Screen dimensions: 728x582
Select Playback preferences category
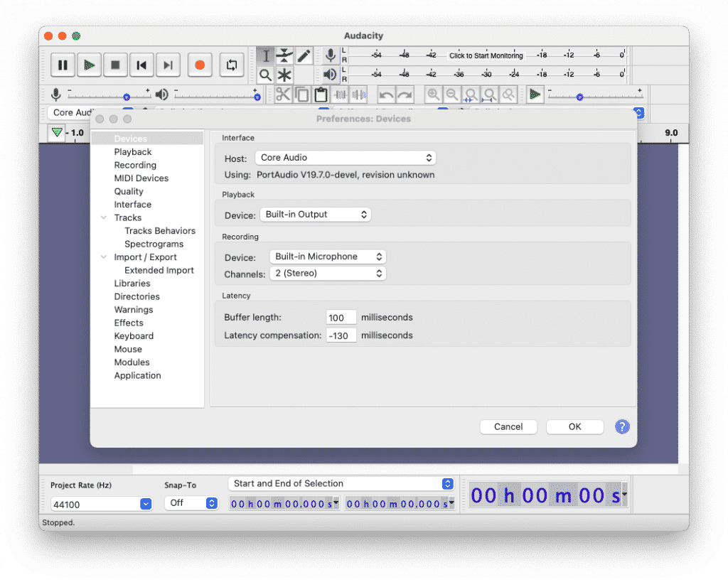coord(133,152)
